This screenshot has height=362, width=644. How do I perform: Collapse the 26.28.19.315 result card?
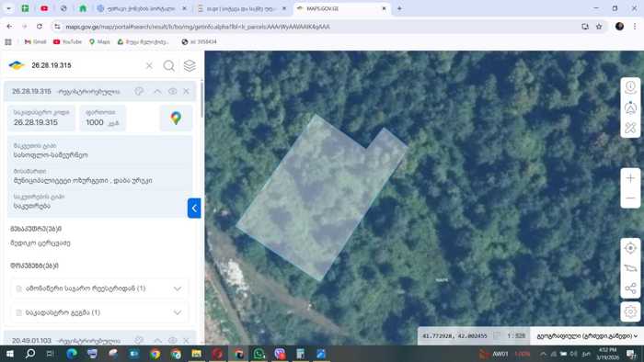[157, 92]
